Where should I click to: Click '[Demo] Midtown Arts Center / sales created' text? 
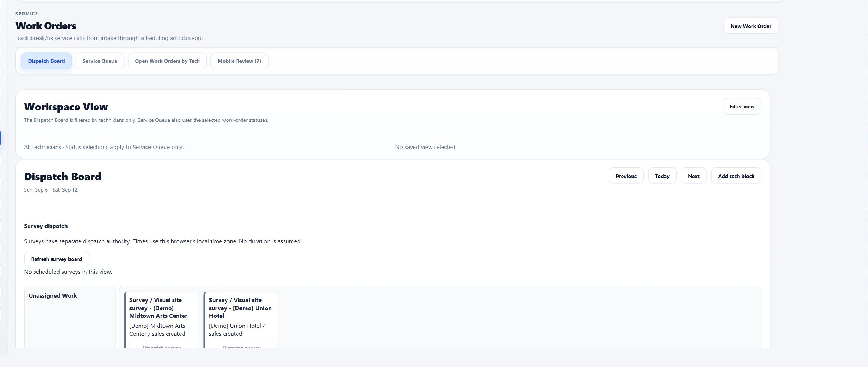(157, 330)
